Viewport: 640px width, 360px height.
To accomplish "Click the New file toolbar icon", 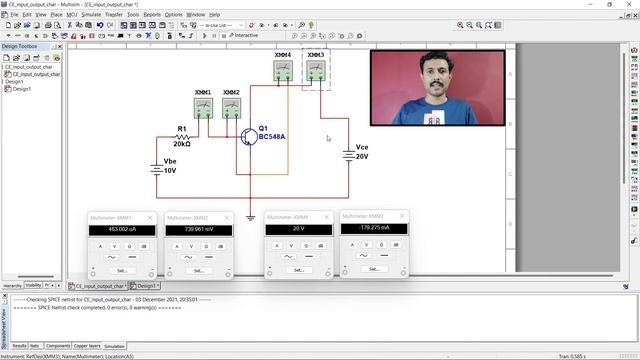I will [8, 25].
